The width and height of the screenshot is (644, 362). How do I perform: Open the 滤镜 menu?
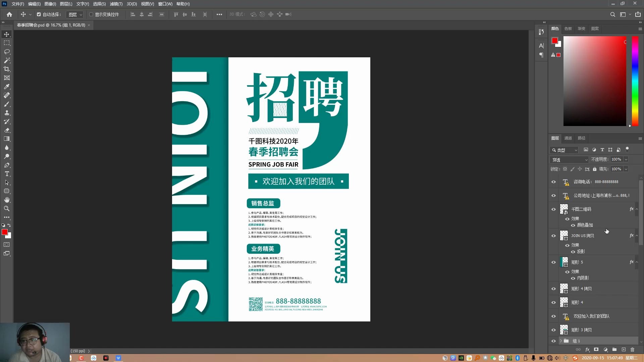pyautogui.click(x=116, y=4)
